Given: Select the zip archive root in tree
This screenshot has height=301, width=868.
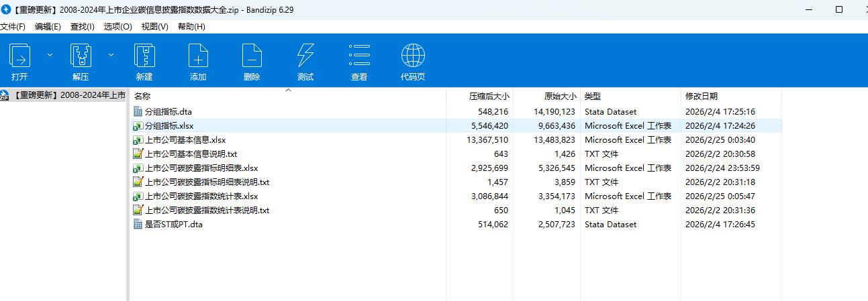Looking at the screenshot, I should click(63, 95).
